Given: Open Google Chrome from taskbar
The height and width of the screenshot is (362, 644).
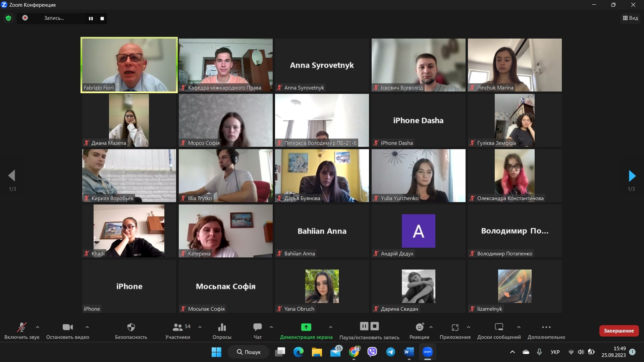Looking at the screenshot, I should coord(354,352).
